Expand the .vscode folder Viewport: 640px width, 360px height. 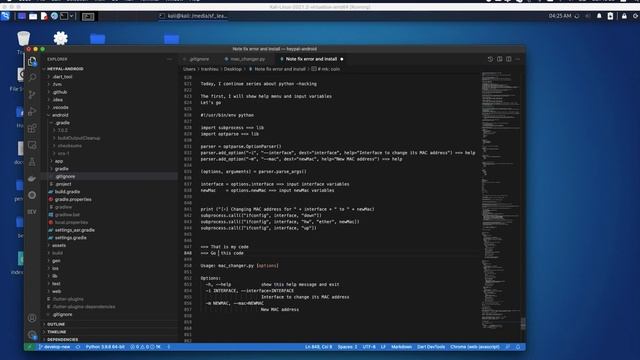point(60,107)
